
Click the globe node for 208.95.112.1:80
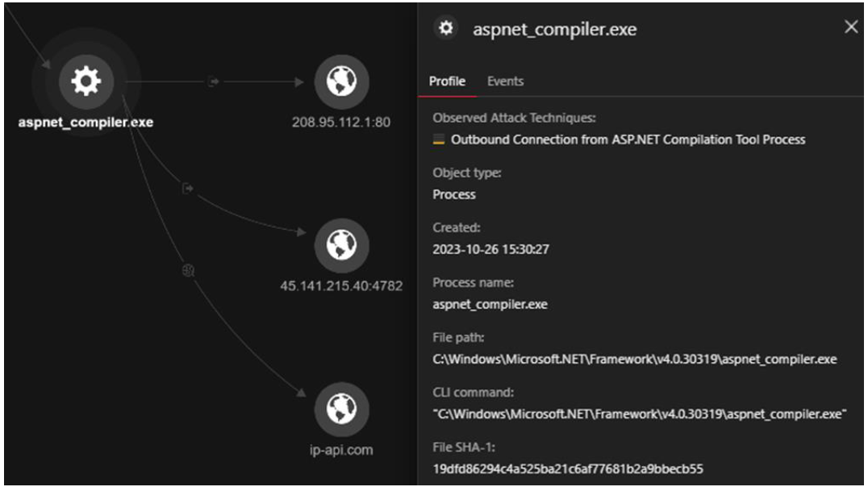341,81
